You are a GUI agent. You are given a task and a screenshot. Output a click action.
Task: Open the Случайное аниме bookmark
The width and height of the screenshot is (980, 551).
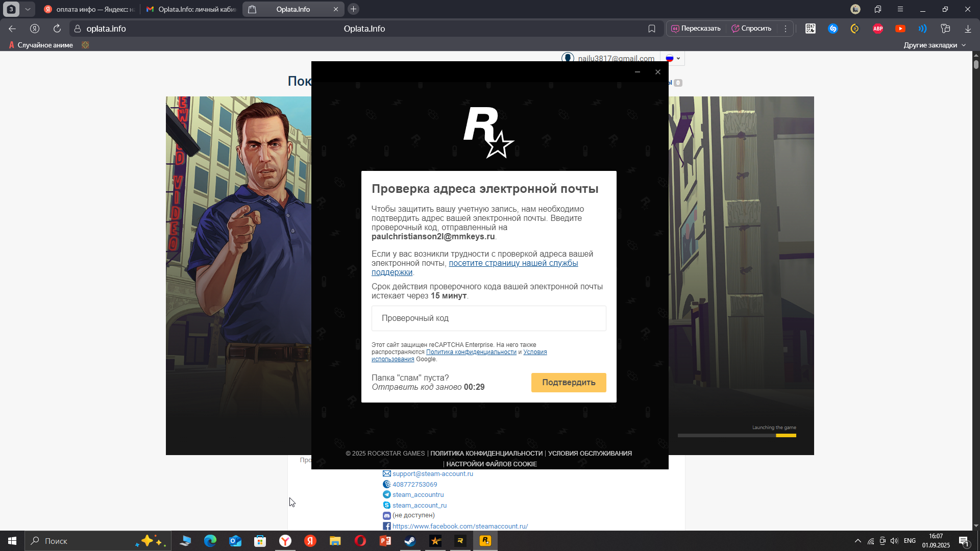(41, 45)
